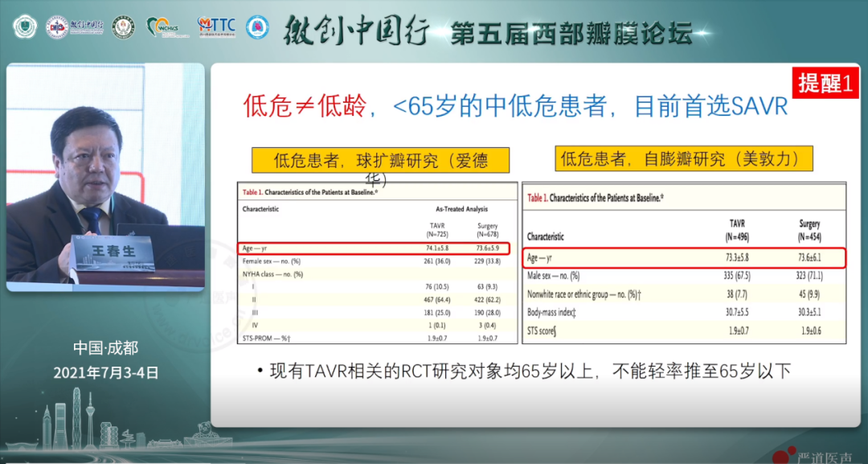Click the red-and-blue round emblem logo
The height and width of the screenshot is (464, 868).
point(57,27)
